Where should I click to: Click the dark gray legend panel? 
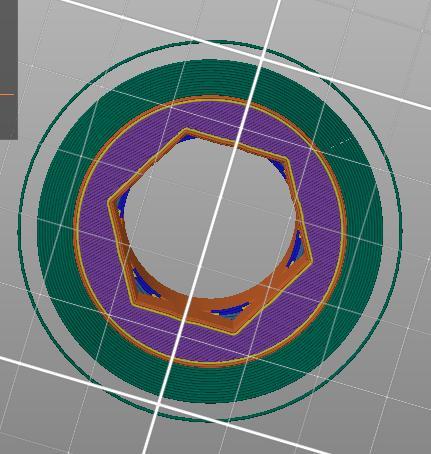pos(9,69)
